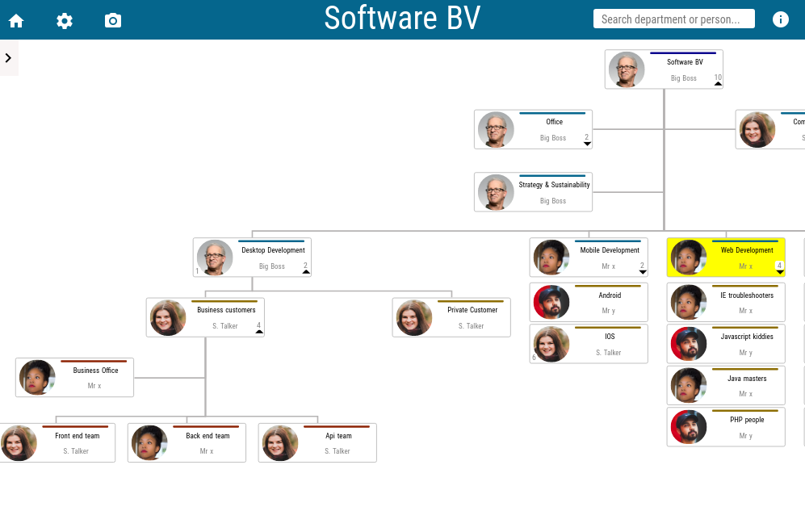Screen dimensions: 805x532
Task: Select the Strategy & Sustainability department name
Action: 554,185
